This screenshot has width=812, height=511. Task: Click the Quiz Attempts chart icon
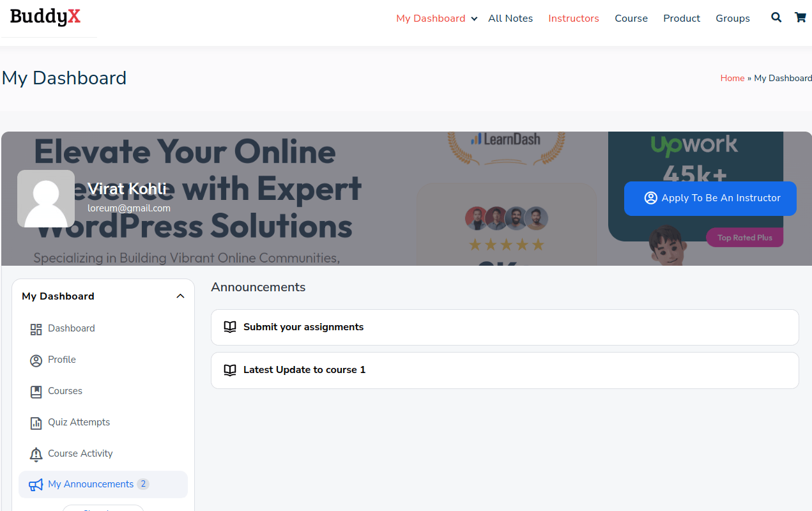[36, 423]
